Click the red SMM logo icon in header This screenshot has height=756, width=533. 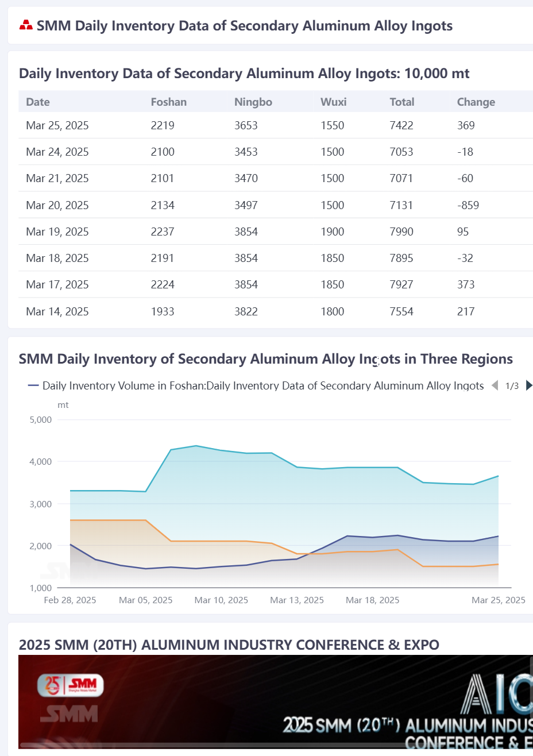click(x=26, y=25)
